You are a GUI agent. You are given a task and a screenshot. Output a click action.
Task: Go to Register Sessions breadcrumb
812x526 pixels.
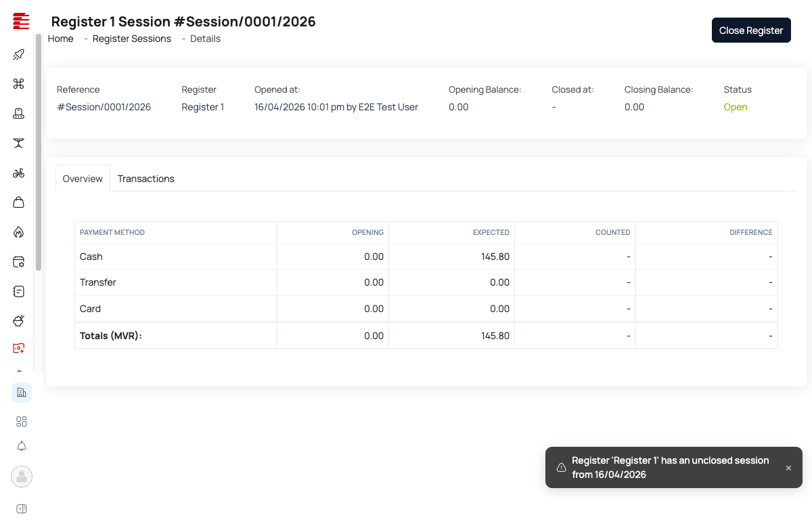[x=132, y=39]
